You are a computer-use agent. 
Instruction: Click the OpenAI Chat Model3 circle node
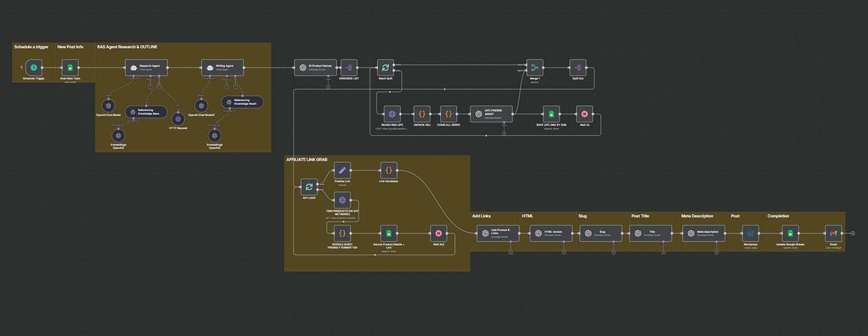[201, 106]
